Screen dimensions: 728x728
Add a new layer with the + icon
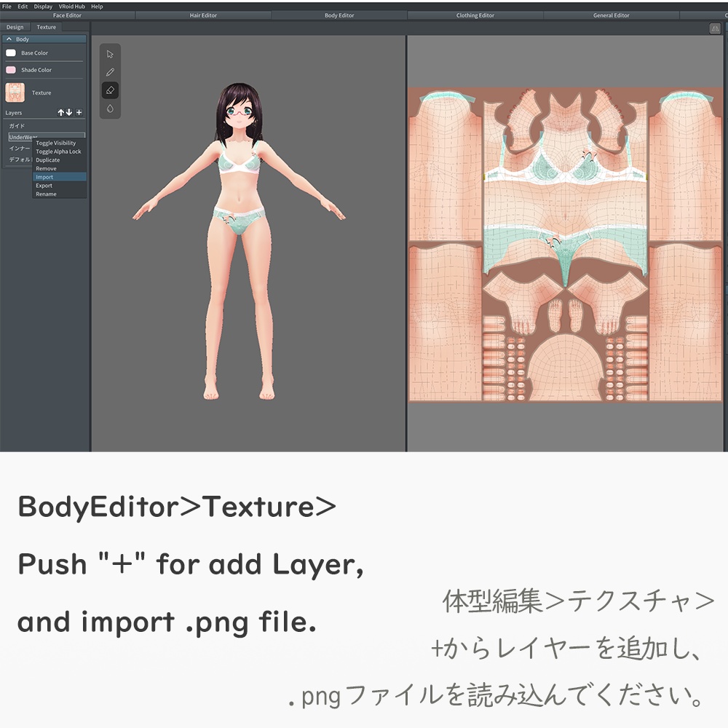pyautogui.click(x=79, y=111)
